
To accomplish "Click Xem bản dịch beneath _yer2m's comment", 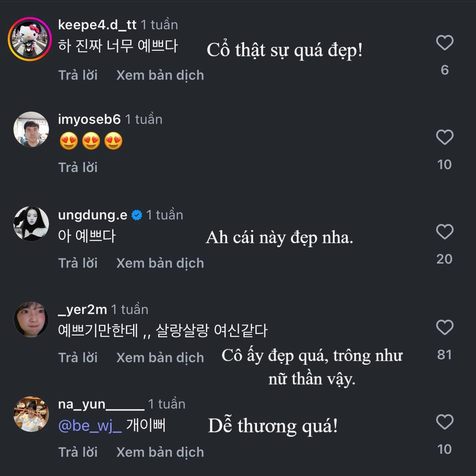I will tap(160, 357).
